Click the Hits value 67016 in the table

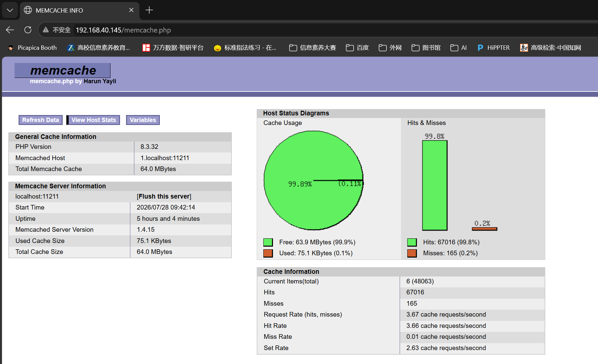(x=415, y=292)
